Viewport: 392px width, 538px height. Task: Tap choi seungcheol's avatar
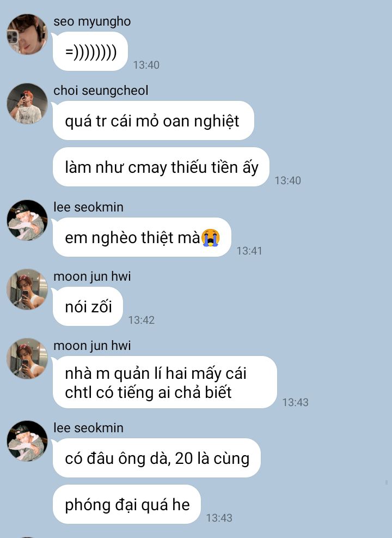click(27, 103)
